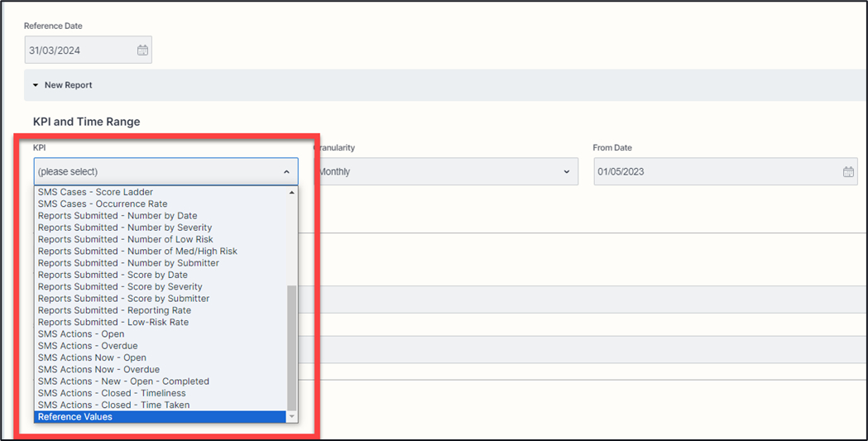Open the From Date calendar picker icon
This screenshot has width=868, height=441.
pyautogui.click(x=848, y=172)
